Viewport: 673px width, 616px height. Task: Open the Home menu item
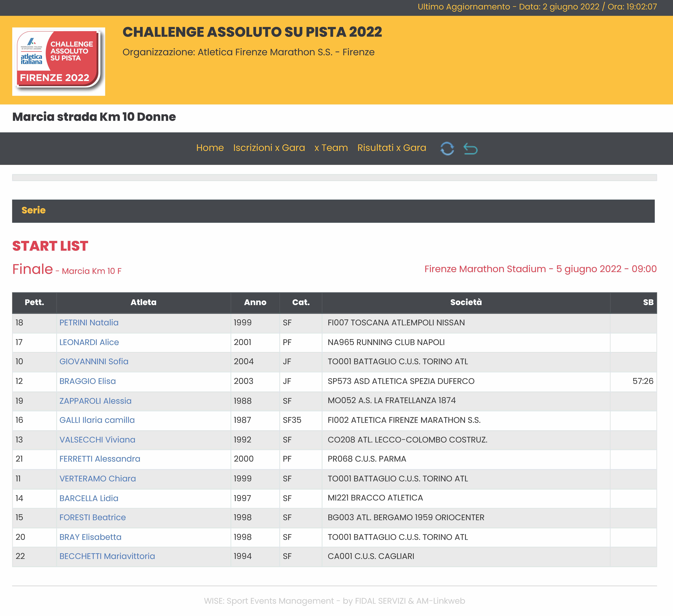tap(210, 148)
